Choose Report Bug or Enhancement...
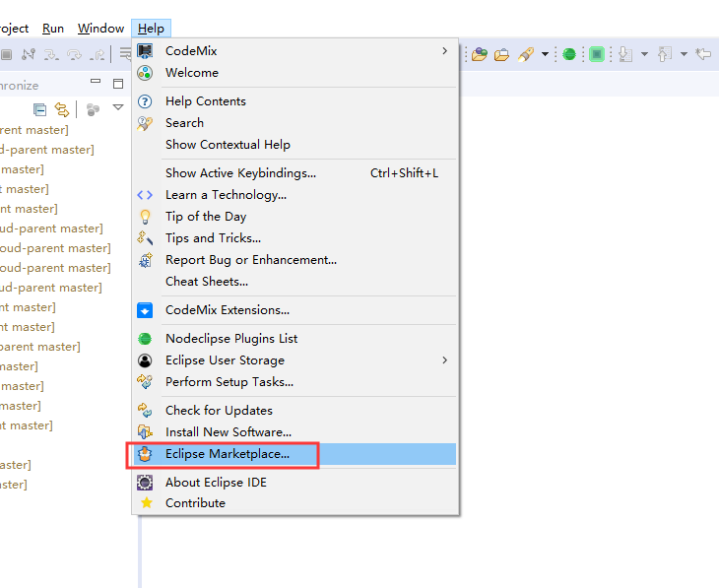The width and height of the screenshot is (719, 588). (x=295, y=260)
